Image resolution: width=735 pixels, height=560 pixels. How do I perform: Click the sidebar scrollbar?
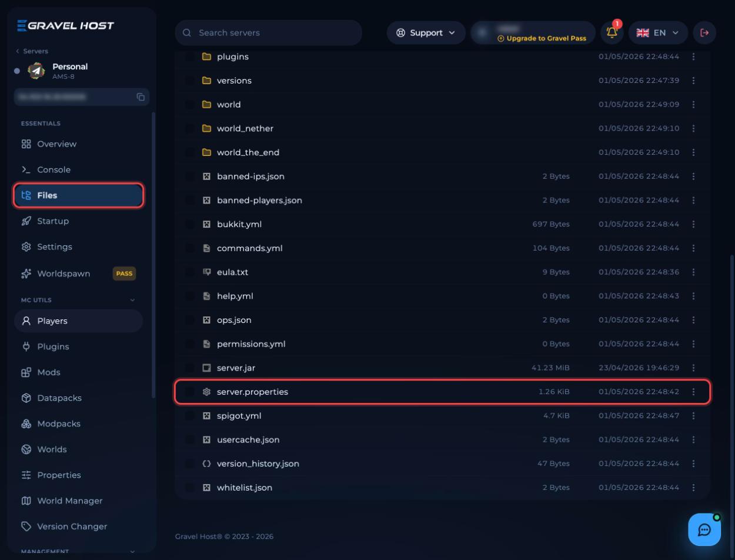[x=153, y=254]
